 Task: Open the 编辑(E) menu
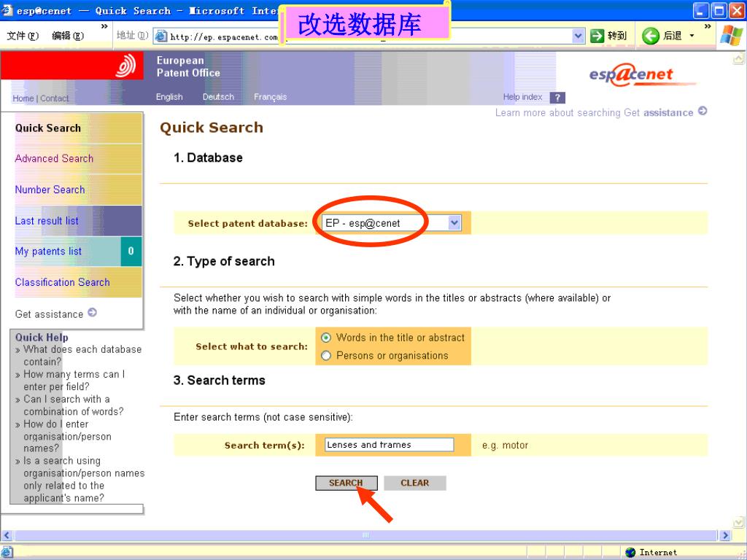point(68,36)
